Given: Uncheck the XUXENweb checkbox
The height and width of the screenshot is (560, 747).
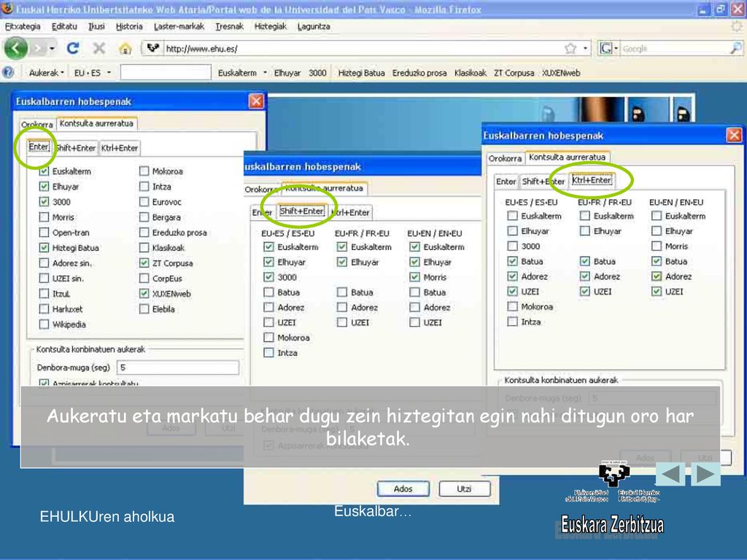Looking at the screenshot, I should click(144, 293).
